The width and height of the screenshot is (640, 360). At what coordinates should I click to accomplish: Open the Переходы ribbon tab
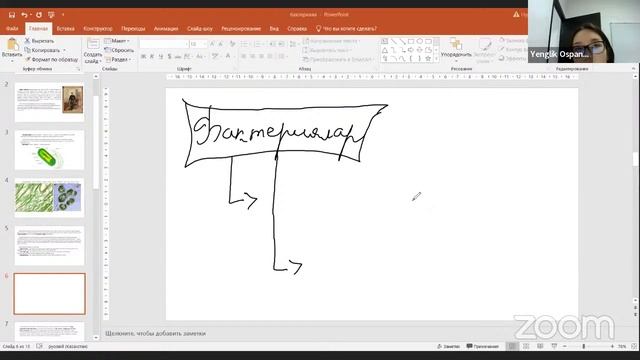click(133, 29)
